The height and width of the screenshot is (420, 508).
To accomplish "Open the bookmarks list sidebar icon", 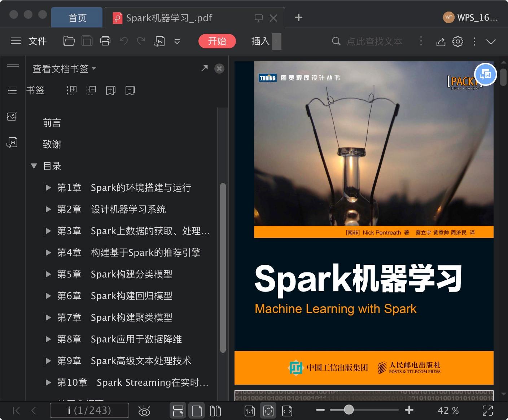I will coord(12,90).
